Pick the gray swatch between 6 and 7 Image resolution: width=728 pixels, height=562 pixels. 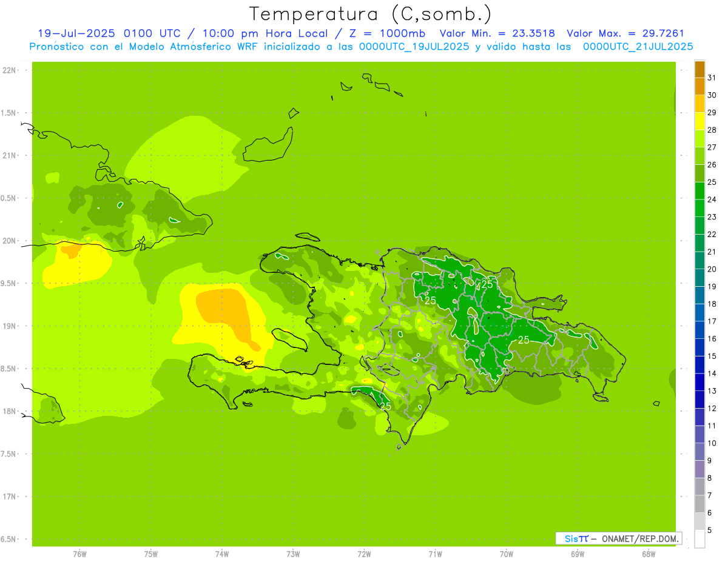[700, 504]
